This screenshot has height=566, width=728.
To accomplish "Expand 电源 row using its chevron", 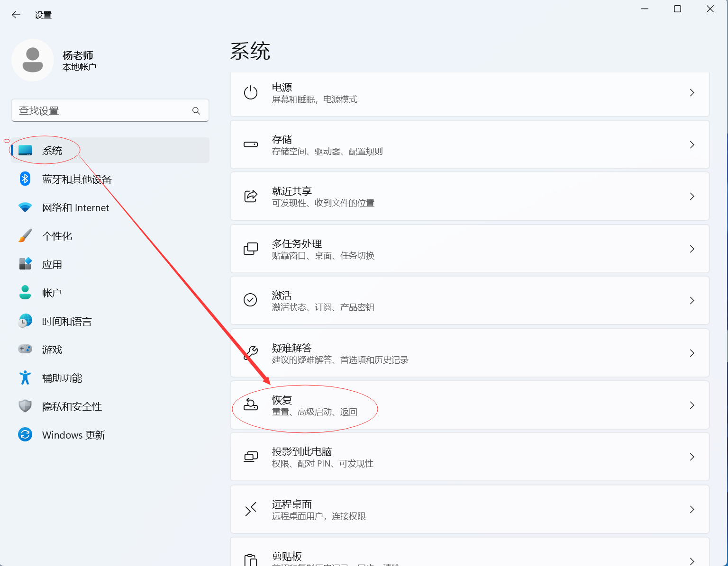I will (x=692, y=92).
